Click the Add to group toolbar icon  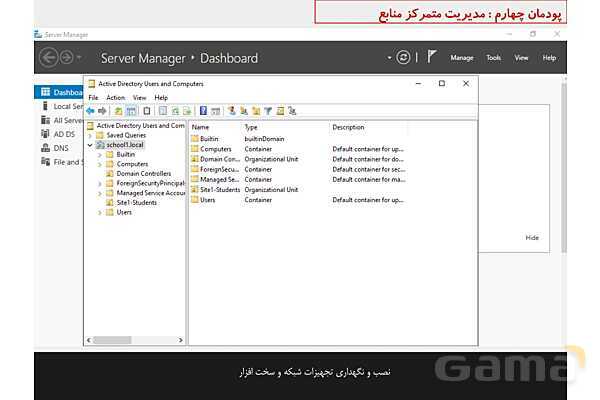click(292, 111)
